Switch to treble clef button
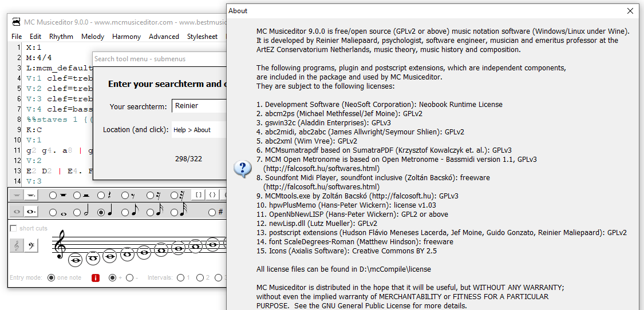 click(17, 245)
